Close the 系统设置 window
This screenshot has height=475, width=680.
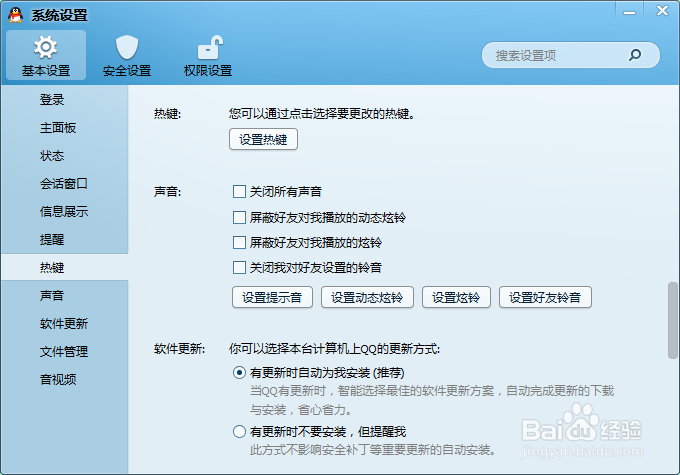pos(662,11)
